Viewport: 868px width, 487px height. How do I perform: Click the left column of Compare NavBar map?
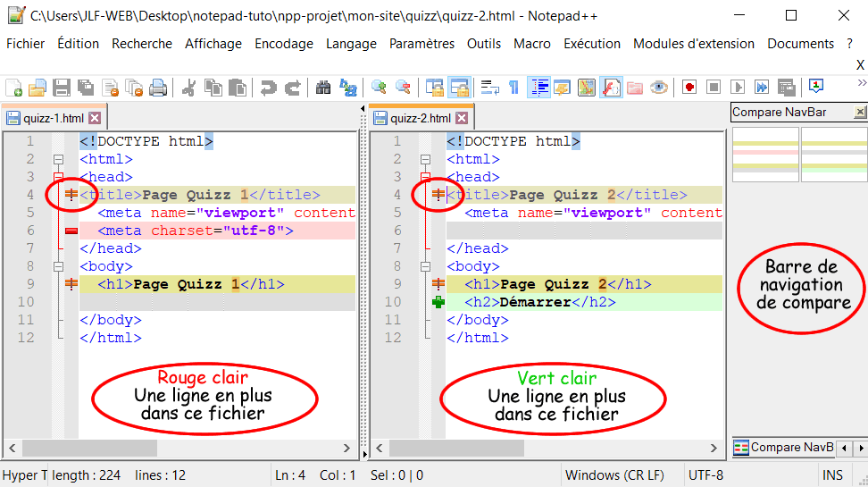coord(765,155)
